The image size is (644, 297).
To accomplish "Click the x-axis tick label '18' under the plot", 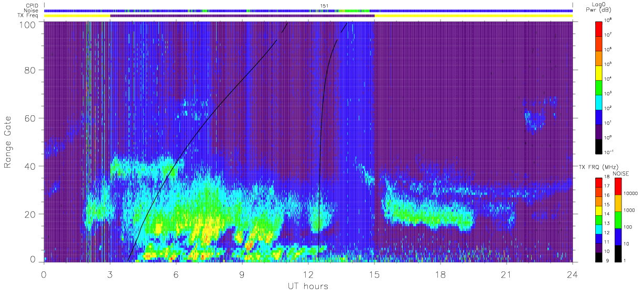I will click(x=441, y=274).
